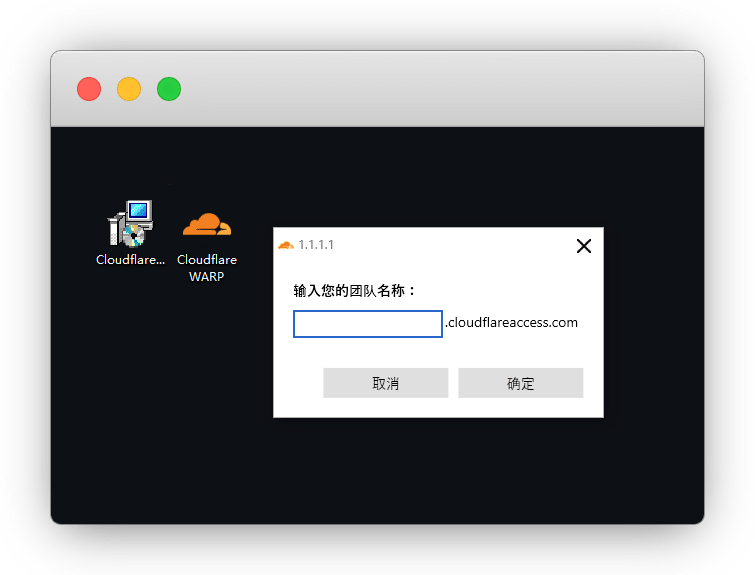Viewport: 755px width, 575px height.
Task: Click the red window close dot
Action: (89, 89)
